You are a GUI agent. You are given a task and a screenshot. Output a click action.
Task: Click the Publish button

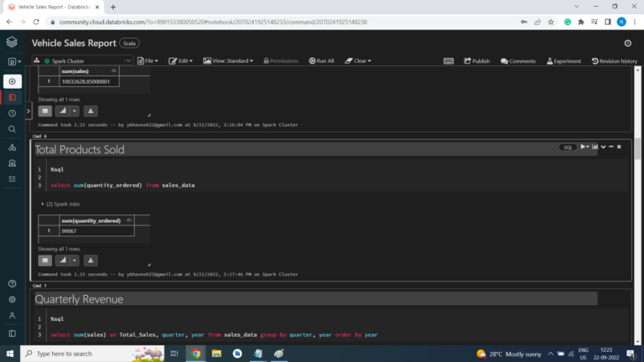pos(476,61)
